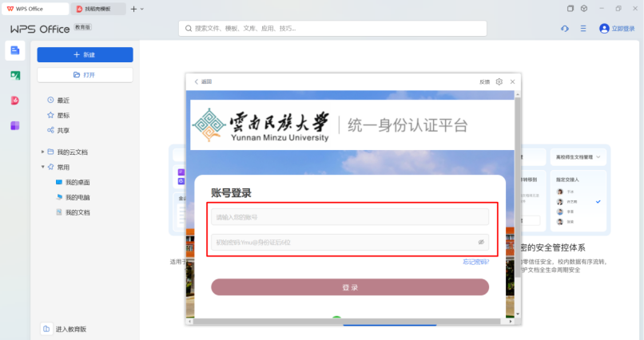Click the 进入教育版 icon
The height and width of the screenshot is (340, 644).
coord(46,329)
